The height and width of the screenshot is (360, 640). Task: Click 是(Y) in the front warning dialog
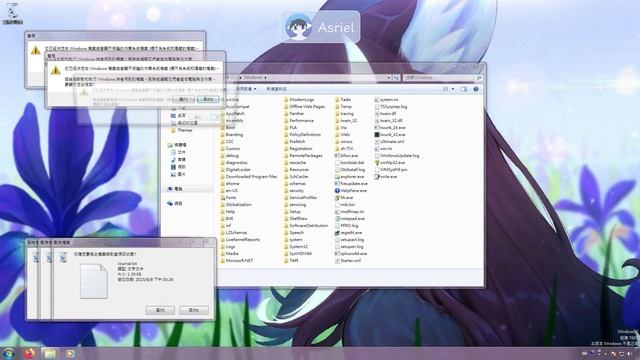pyautogui.click(x=183, y=99)
